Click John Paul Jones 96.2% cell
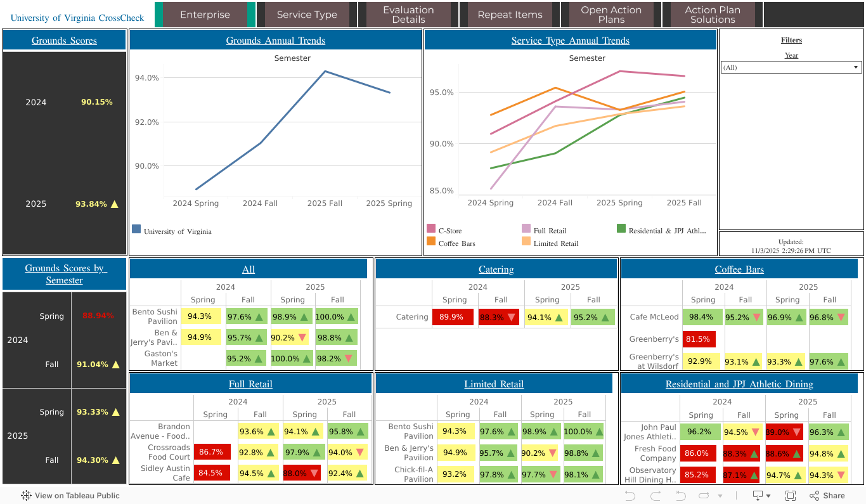Image resolution: width=866 pixels, height=504 pixels. pyautogui.click(x=701, y=432)
